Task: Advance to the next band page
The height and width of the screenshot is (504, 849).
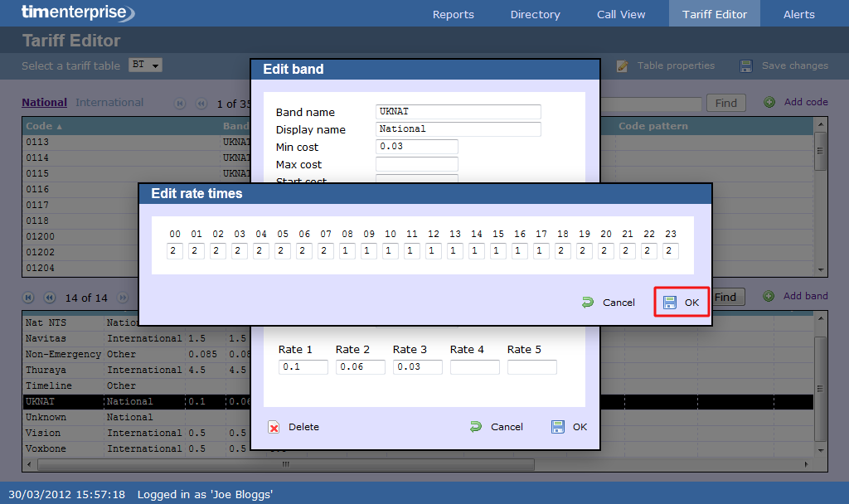Action: tap(122, 297)
